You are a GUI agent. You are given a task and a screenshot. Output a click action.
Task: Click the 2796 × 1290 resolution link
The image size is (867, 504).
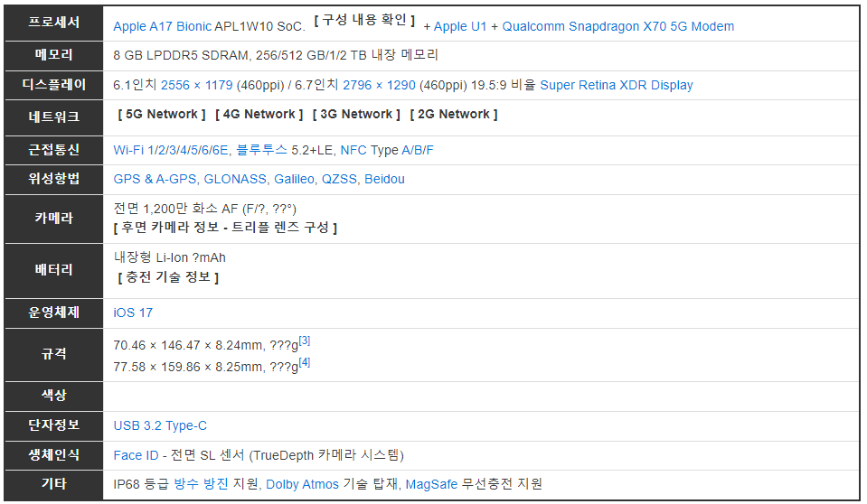pos(379,85)
